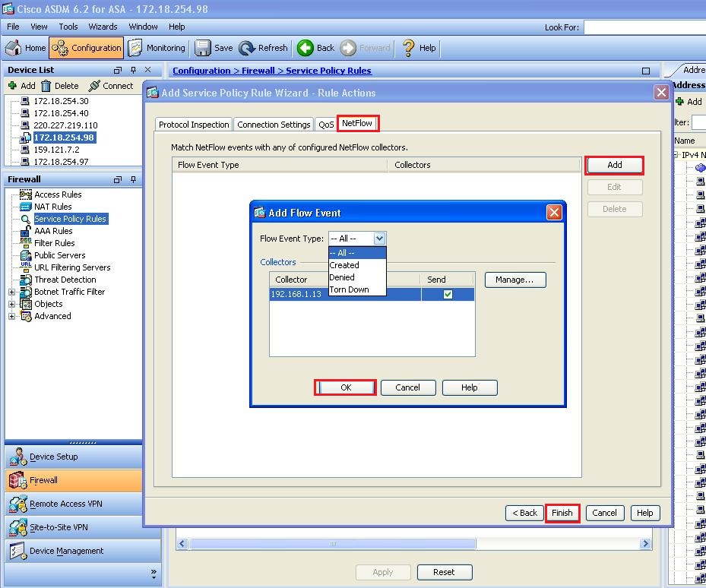
Task: Select the Save toolbar icon
Action: click(214, 47)
